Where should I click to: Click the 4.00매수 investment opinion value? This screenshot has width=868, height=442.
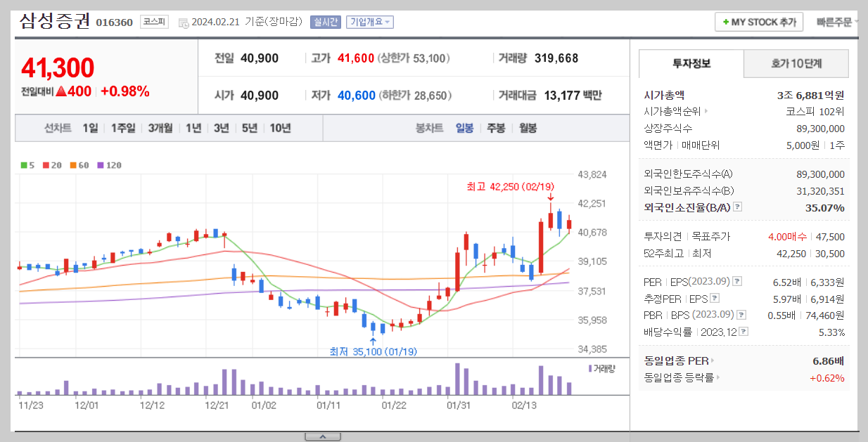click(x=788, y=237)
